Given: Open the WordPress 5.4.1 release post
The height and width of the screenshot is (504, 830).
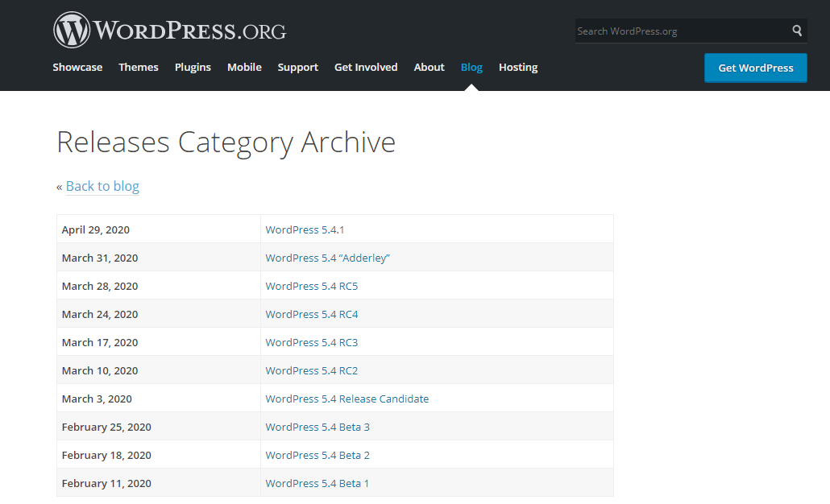Looking at the screenshot, I should [305, 229].
